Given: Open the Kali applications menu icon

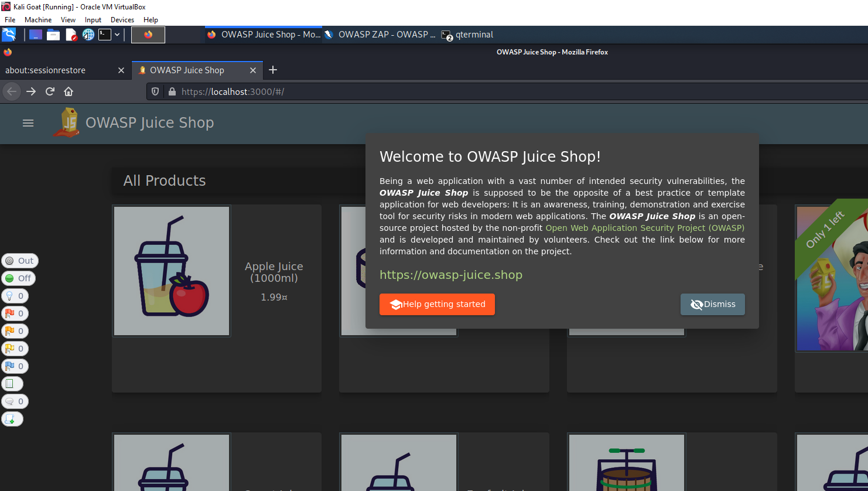Looking at the screenshot, I should tap(9, 35).
